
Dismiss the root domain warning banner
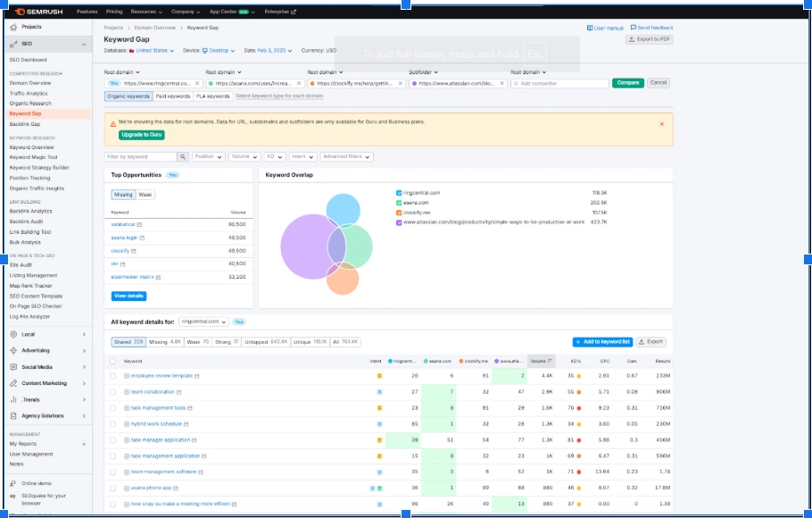[x=662, y=124]
